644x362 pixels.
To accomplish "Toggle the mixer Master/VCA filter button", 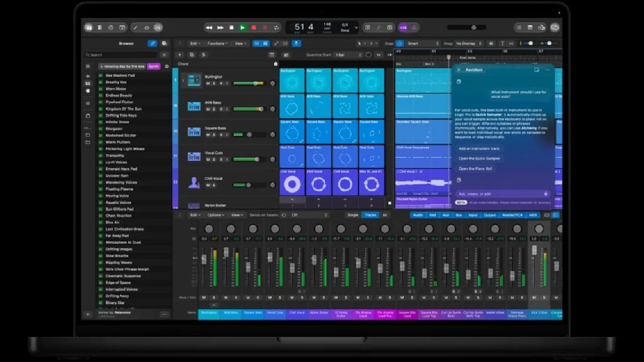I will [513, 215].
